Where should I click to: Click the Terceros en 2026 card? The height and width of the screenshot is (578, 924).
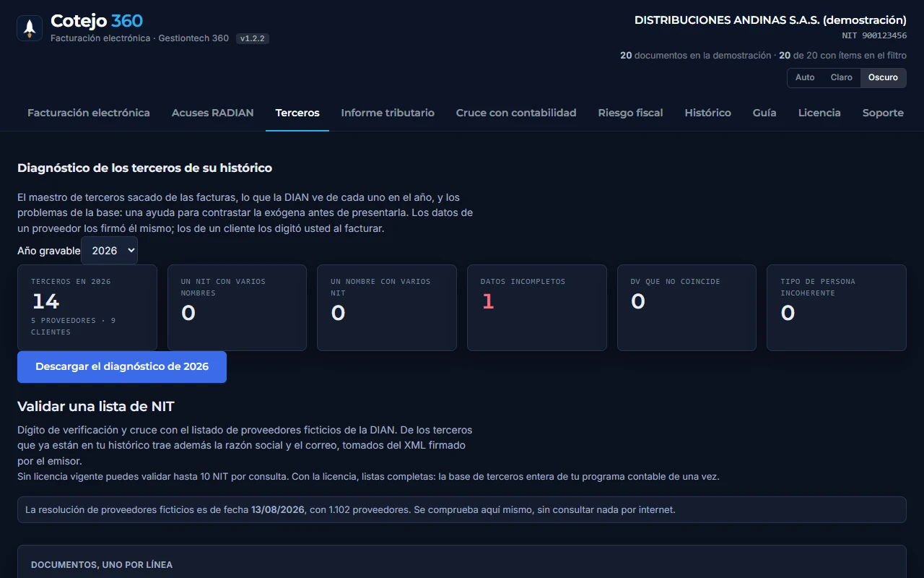click(x=87, y=308)
